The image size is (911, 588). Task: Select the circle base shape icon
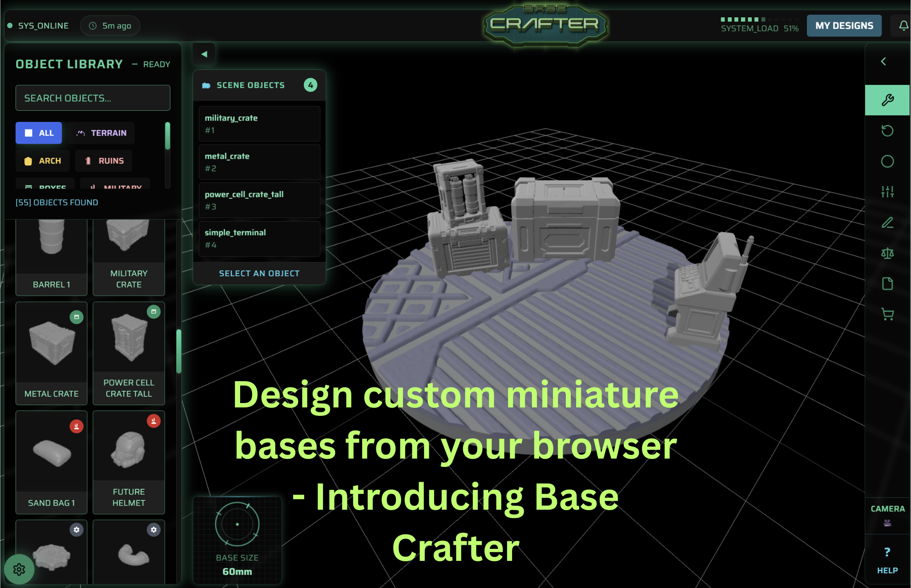click(x=887, y=161)
